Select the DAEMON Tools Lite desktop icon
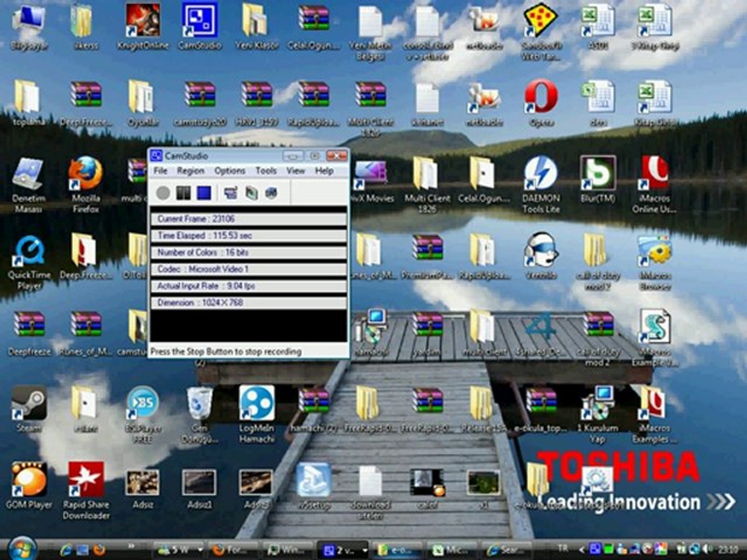The image size is (747, 560). pos(541,185)
